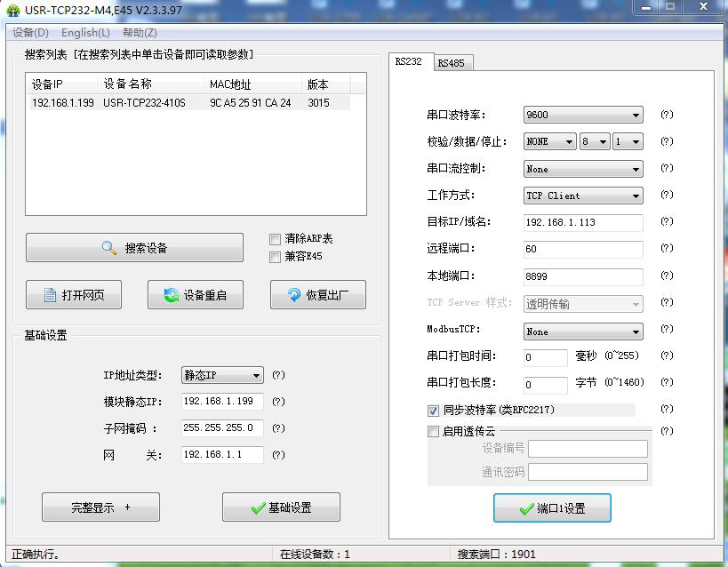
Task: Click in the 网关 field showing 192.168.1.1
Action: [x=222, y=455]
